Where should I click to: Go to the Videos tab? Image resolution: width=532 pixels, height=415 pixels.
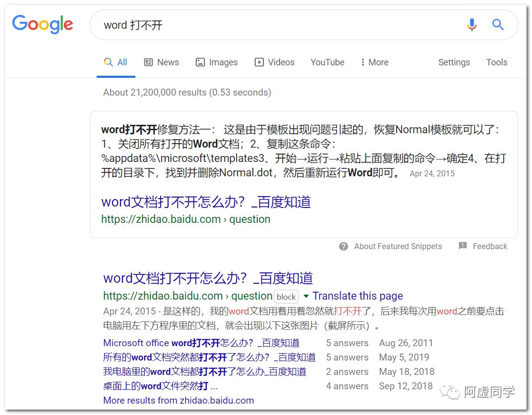[x=275, y=62]
